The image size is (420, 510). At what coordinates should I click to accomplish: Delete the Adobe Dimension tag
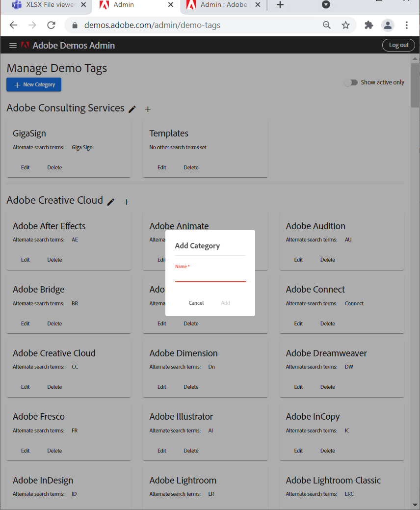tap(191, 387)
